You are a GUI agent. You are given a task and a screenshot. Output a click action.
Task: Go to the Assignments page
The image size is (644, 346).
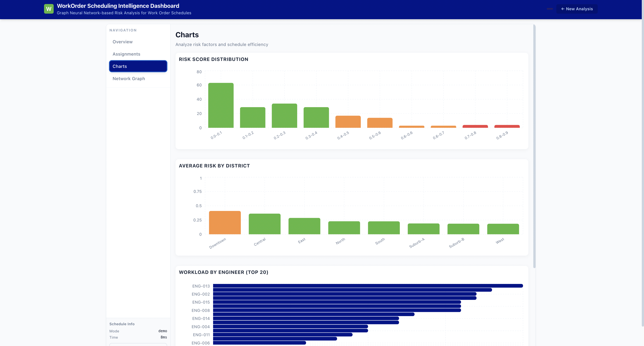tap(126, 54)
